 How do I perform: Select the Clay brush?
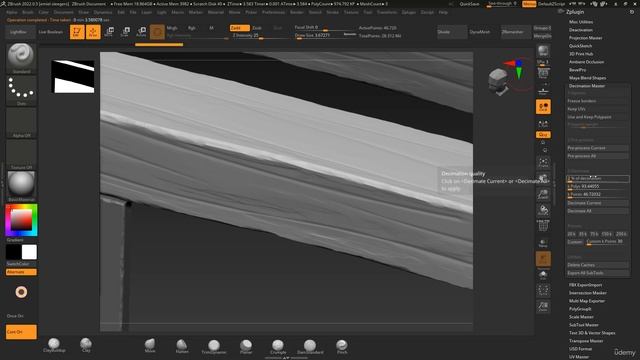click(86, 345)
